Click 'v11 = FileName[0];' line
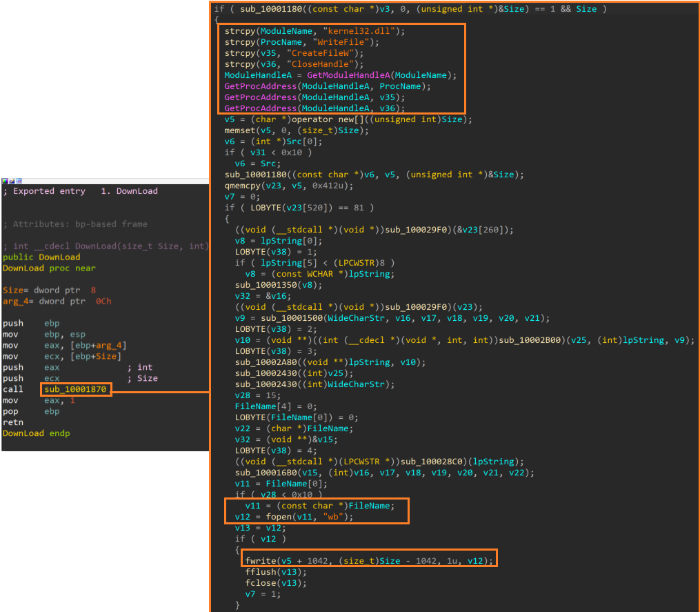The image size is (700, 612). [x=281, y=484]
